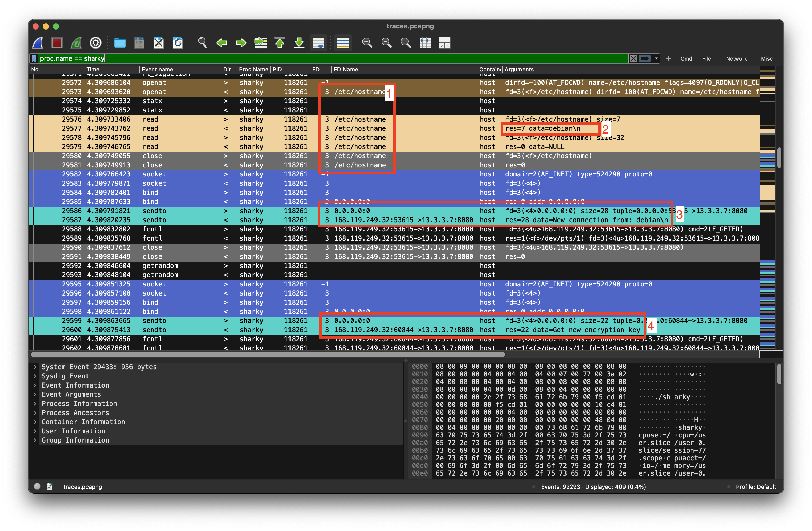Screen dimensions: 812x531
Task: Open the display filter history dropdown
Action: click(656, 58)
